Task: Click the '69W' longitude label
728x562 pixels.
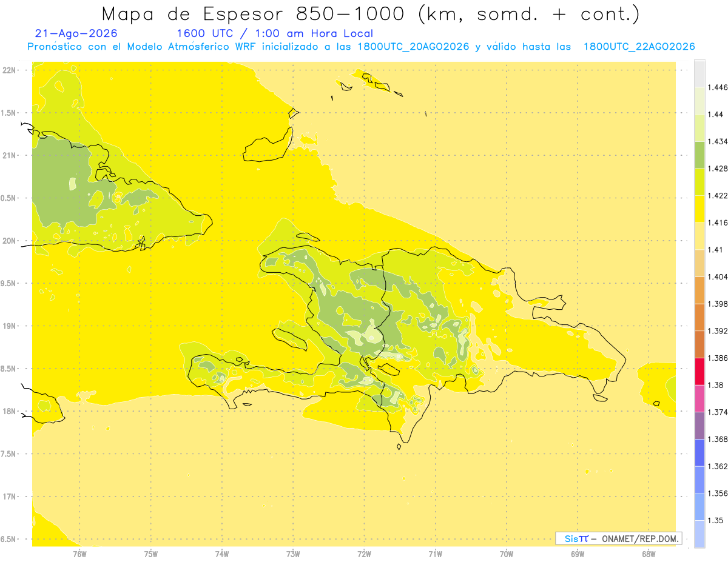Action: [x=578, y=554]
